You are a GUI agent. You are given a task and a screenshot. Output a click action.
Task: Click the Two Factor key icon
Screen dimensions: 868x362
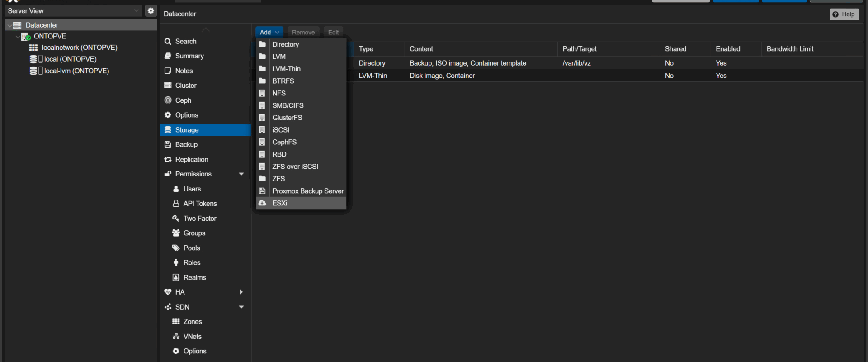tap(176, 218)
